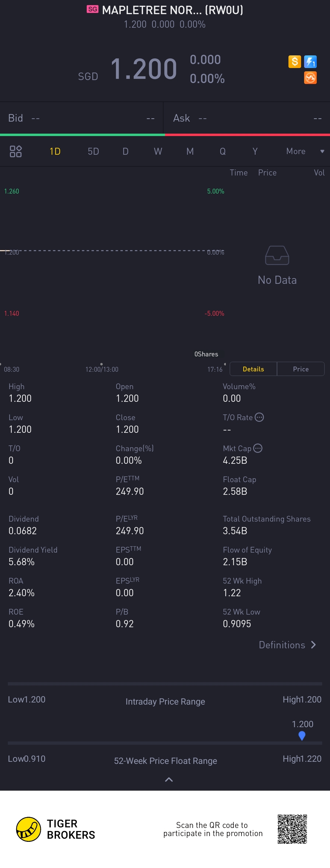
Task: Choose the Y yearly chart tab
Action: 255,151
